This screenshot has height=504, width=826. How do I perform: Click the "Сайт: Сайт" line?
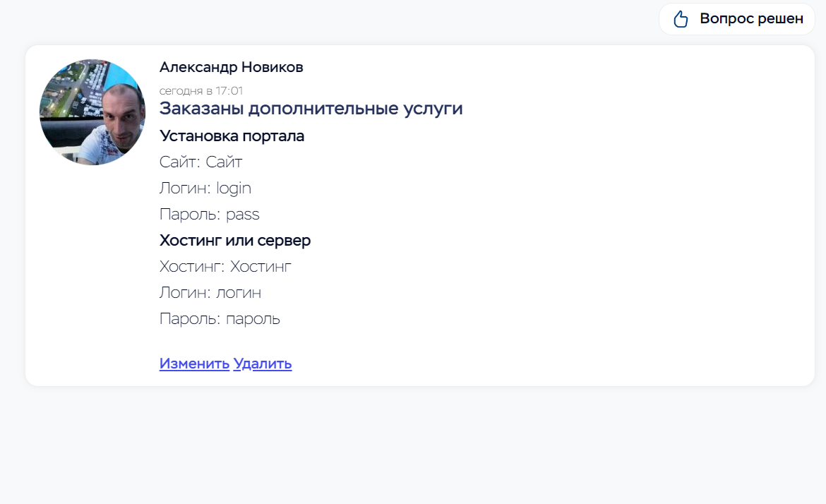tap(200, 162)
